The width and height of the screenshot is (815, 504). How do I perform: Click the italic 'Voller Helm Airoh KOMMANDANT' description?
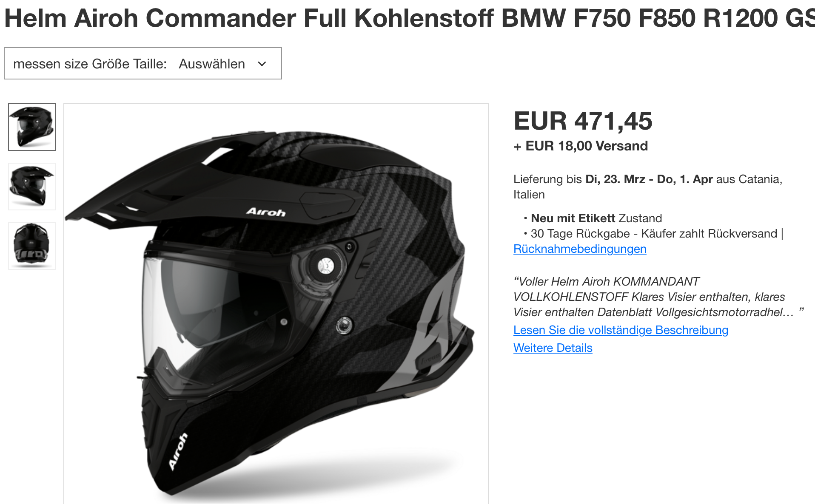tap(609, 282)
